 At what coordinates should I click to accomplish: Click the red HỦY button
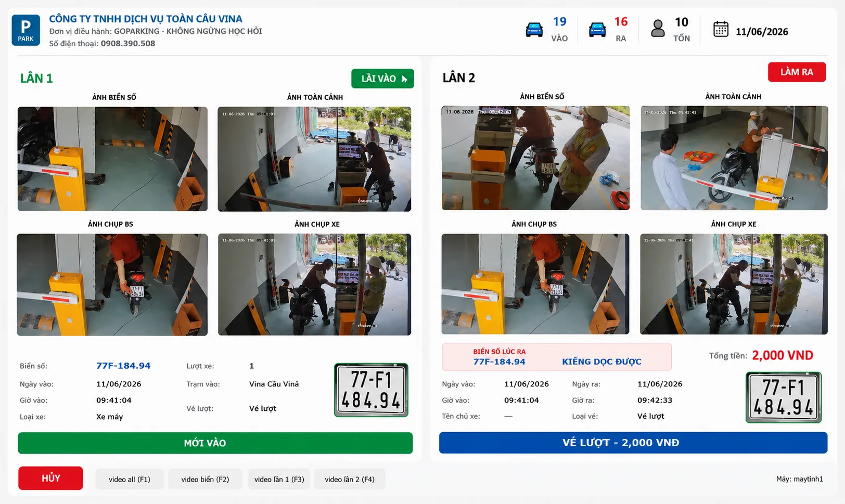(x=50, y=478)
